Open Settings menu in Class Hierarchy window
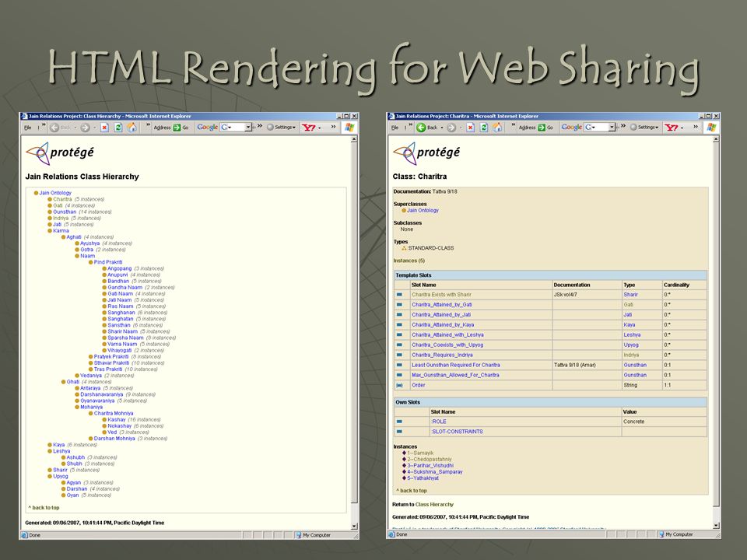 [x=285, y=128]
